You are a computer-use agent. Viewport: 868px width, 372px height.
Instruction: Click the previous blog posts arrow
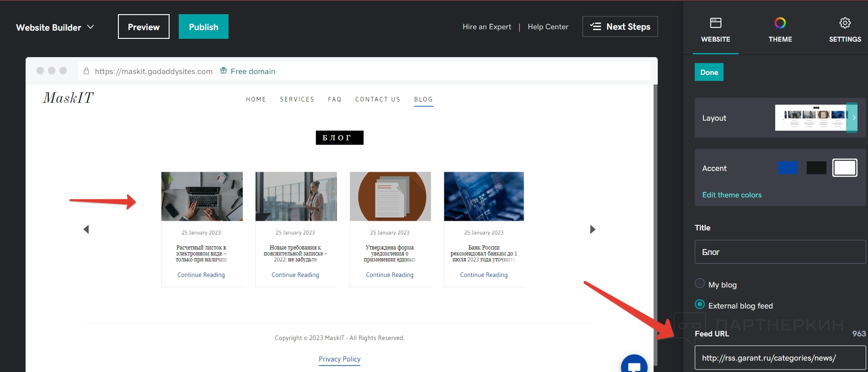(86, 229)
